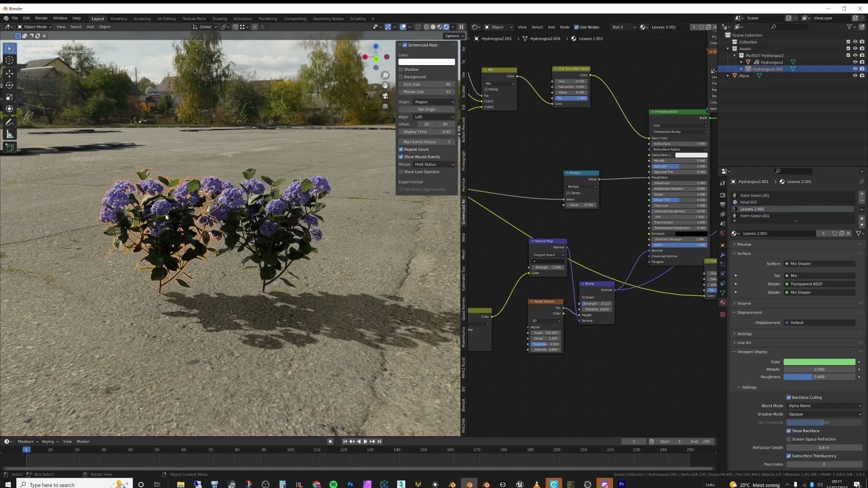Screen dimensions: 868x488
Task: Open the Render properties tab icon
Action: (722, 195)
